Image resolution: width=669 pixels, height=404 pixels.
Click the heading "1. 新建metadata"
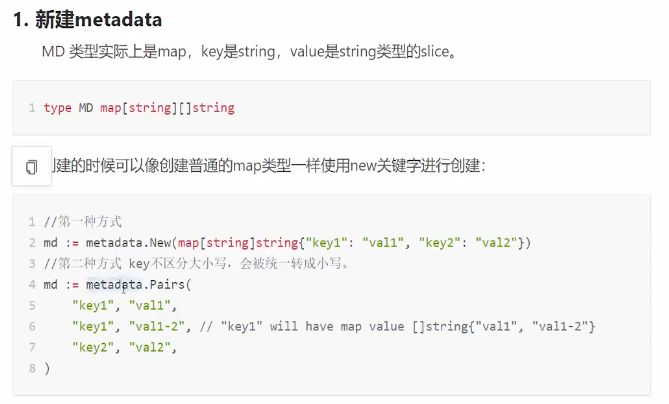pyautogui.click(x=87, y=20)
